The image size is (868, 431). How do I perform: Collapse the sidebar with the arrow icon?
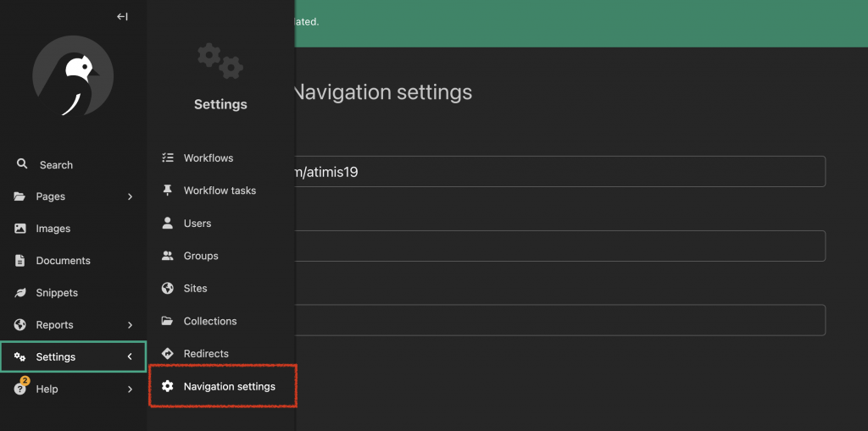pyautogui.click(x=122, y=16)
